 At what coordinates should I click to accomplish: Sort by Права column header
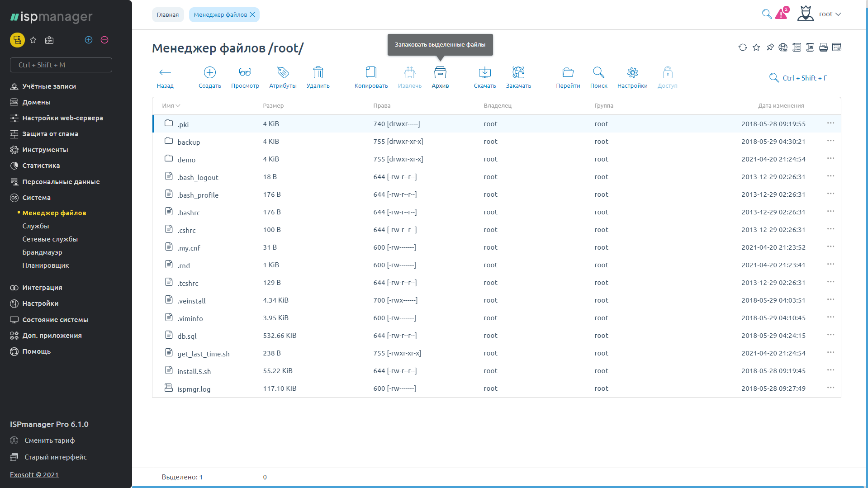coord(382,106)
